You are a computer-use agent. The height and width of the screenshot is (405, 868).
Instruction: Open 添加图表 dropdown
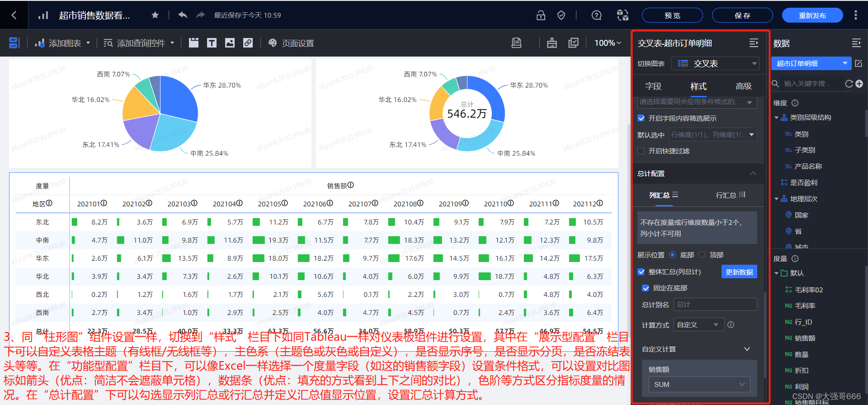coord(63,43)
